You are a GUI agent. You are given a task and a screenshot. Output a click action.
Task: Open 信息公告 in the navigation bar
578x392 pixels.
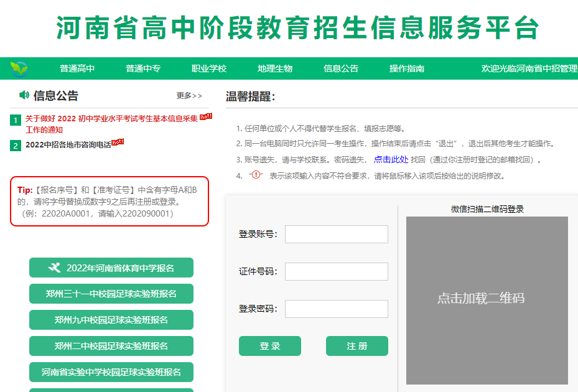tap(341, 68)
